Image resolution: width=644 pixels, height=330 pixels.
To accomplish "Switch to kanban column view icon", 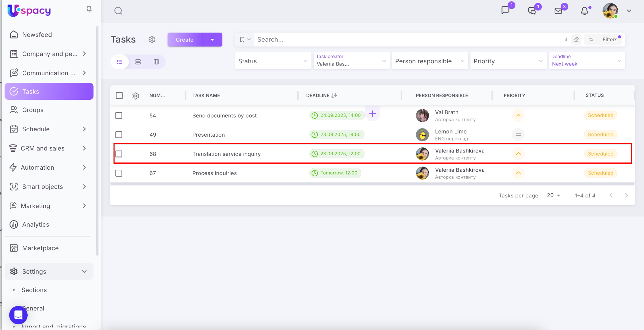I will (x=156, y=62).
